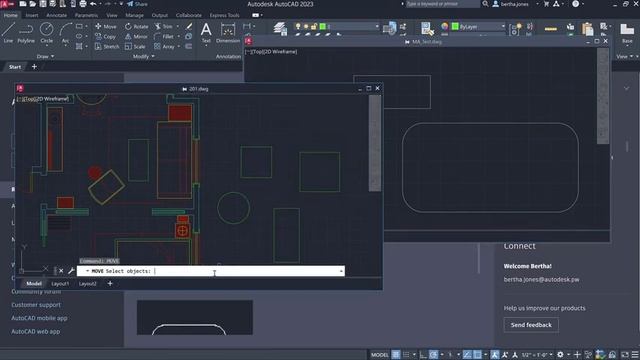Click the 201.dwg vertical scrollbar
640x360 pixels.
coord(375,143)
